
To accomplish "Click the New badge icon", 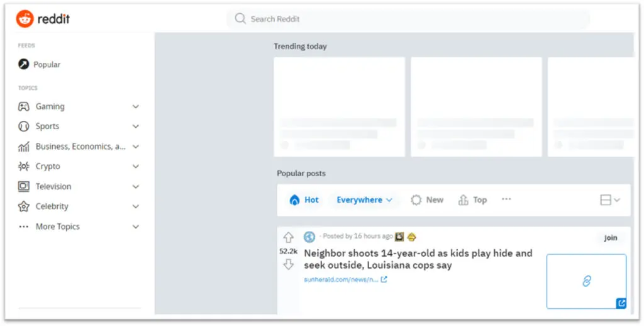I will (x=416, y=200).
